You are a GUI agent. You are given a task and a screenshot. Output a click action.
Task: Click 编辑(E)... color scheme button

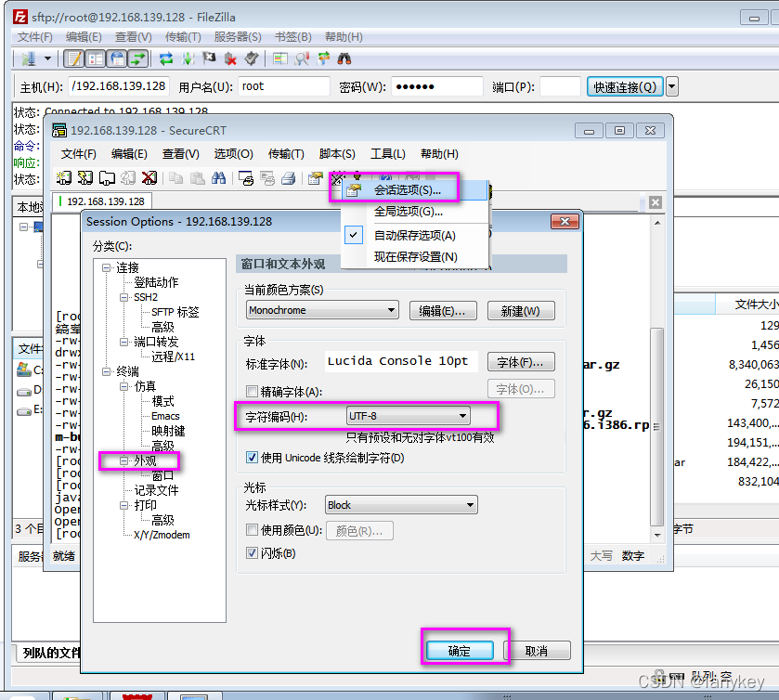[x=443, y=311]
